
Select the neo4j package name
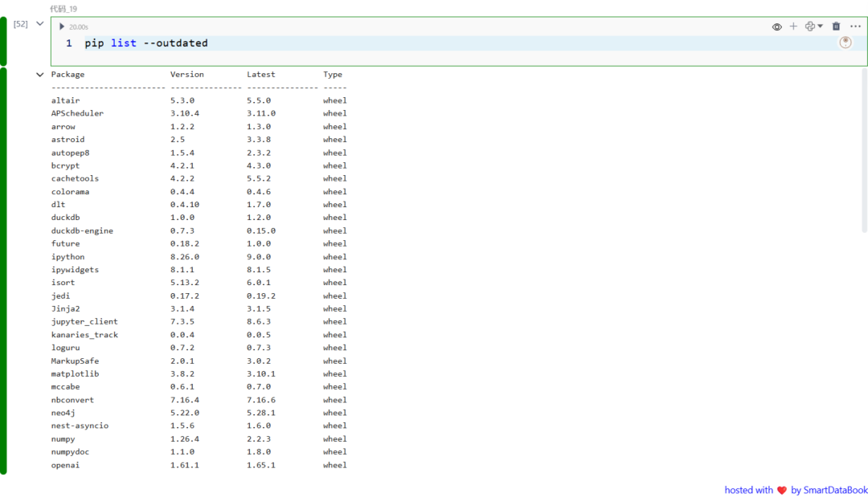coord(63,413)
